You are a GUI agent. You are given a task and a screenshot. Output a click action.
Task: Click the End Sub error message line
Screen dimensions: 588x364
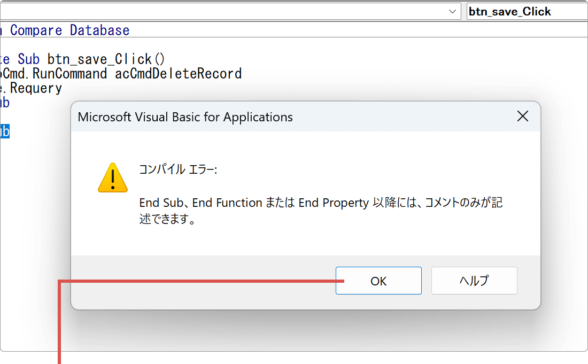pos(321,203)
